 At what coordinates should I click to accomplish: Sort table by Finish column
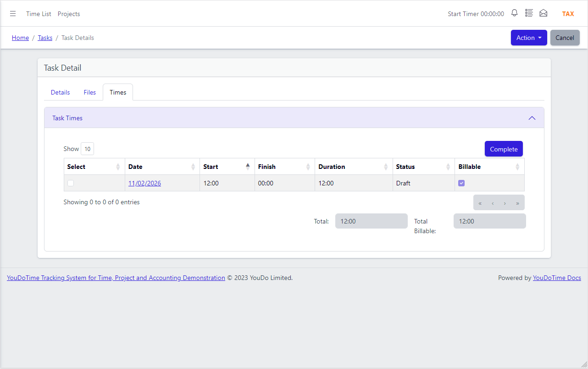[x=284, y=167]
